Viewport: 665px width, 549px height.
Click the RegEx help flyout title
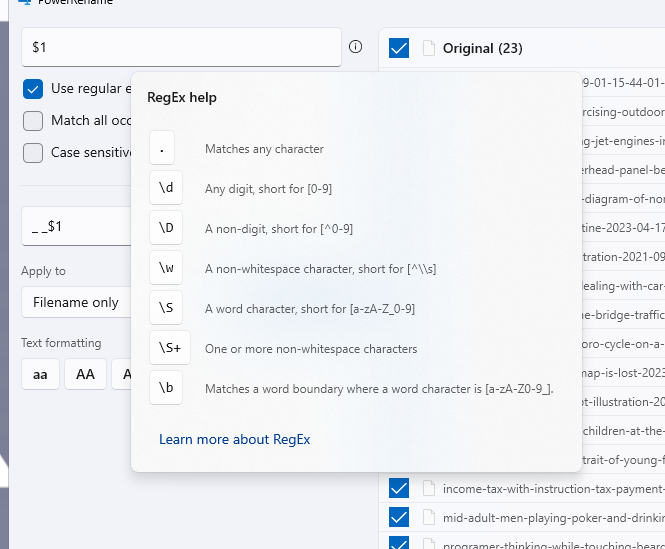[x=182, y=98]
